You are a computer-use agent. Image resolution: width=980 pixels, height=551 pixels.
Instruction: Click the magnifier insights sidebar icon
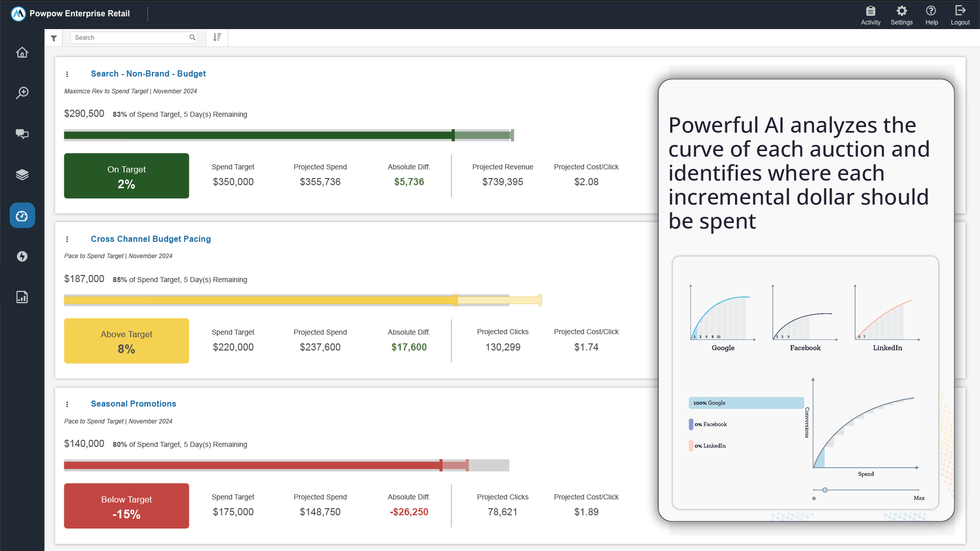pyautogui.click(x=22, y=93)
